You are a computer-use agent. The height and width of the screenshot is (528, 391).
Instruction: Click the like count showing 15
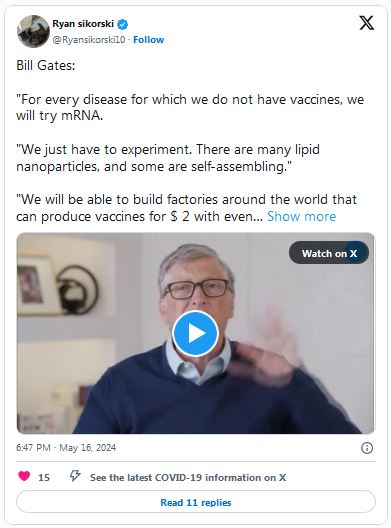44,477
